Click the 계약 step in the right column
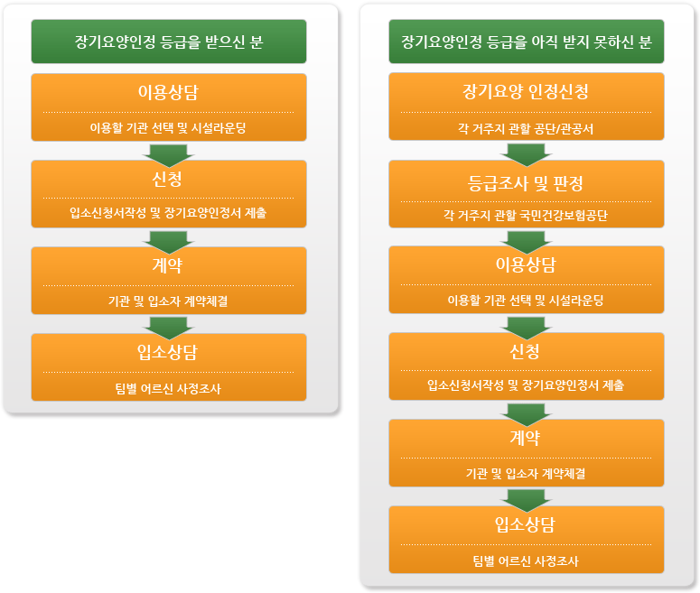This screenshot has width=700, height=593. 527,453
